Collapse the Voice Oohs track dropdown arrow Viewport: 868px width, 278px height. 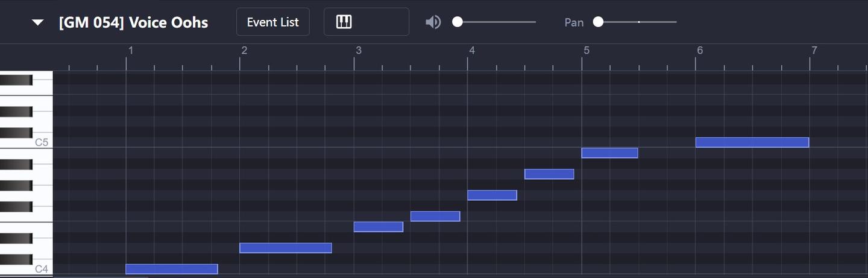(x=38, y=22)
